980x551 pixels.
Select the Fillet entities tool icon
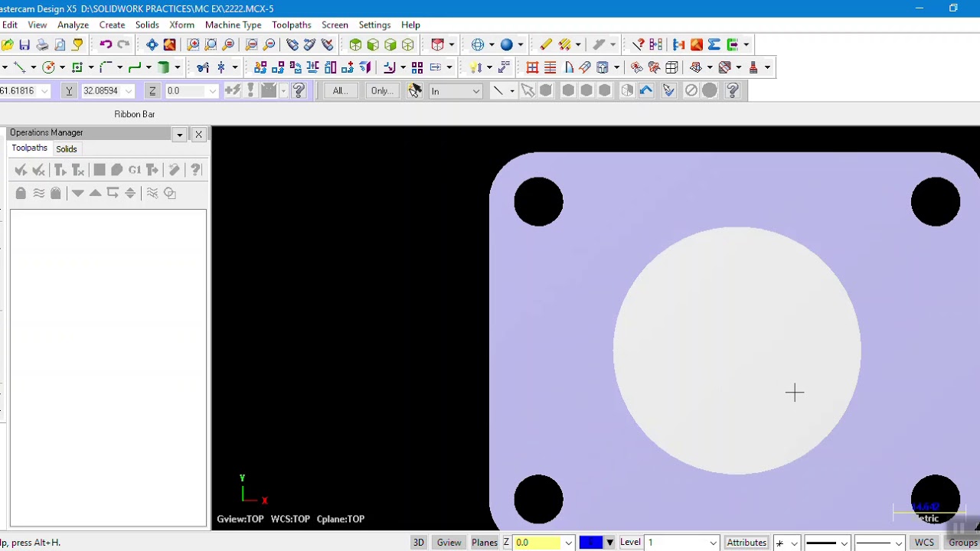[106, 68]
